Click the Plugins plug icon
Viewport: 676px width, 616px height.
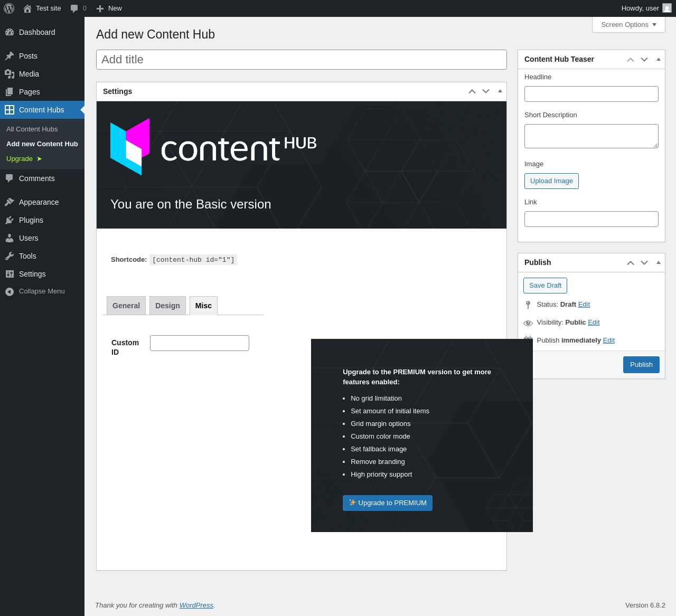(10, 220)
